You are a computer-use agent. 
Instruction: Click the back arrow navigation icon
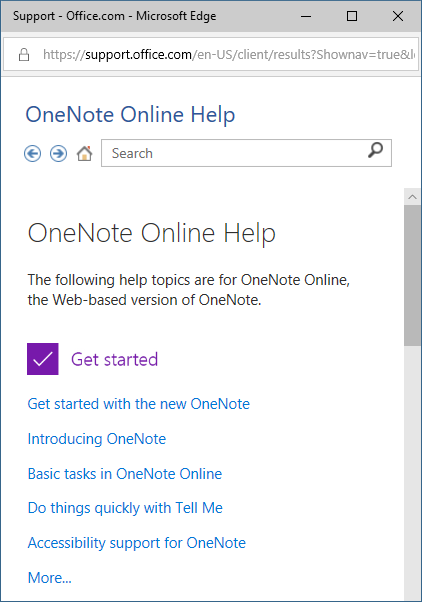[x=33, y=154]
